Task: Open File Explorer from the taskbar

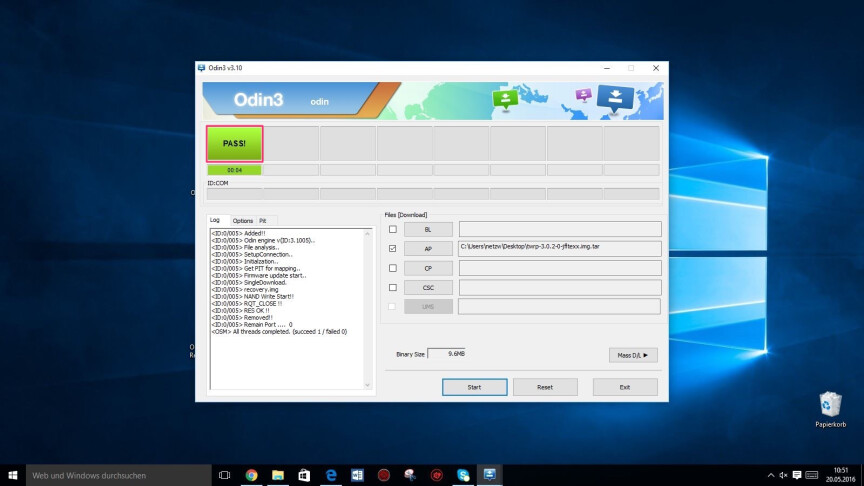Action: (x=278, y=475)
